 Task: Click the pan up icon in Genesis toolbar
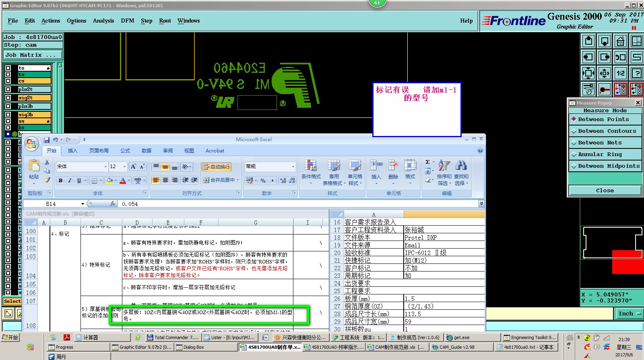(x=588, y=41)
